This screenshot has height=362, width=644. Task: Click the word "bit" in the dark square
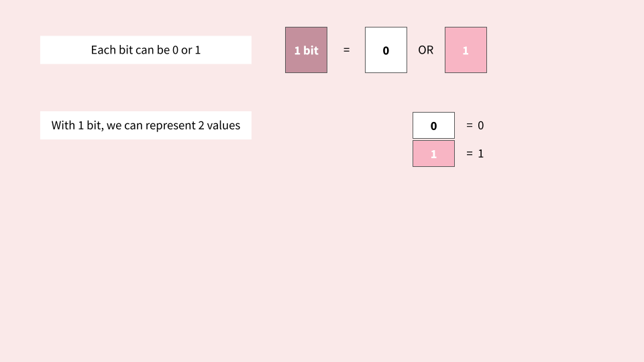pos(311,50)
